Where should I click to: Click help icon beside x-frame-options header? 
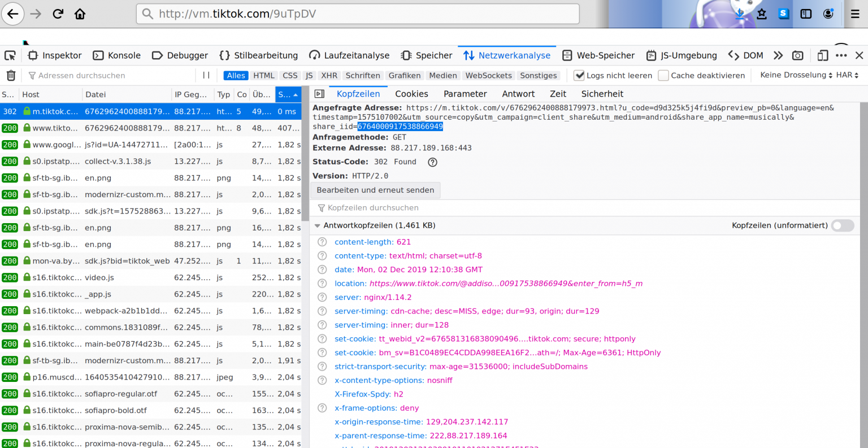(x=322, y=408)
